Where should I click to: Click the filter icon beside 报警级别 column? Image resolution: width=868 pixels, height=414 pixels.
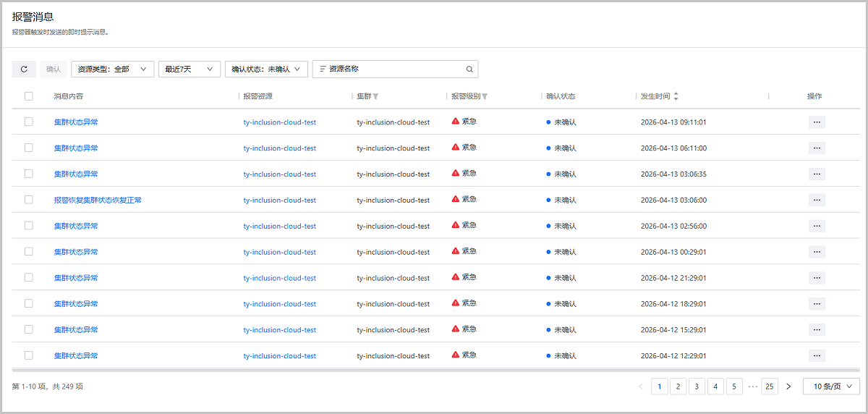click(x=485, y=96)
